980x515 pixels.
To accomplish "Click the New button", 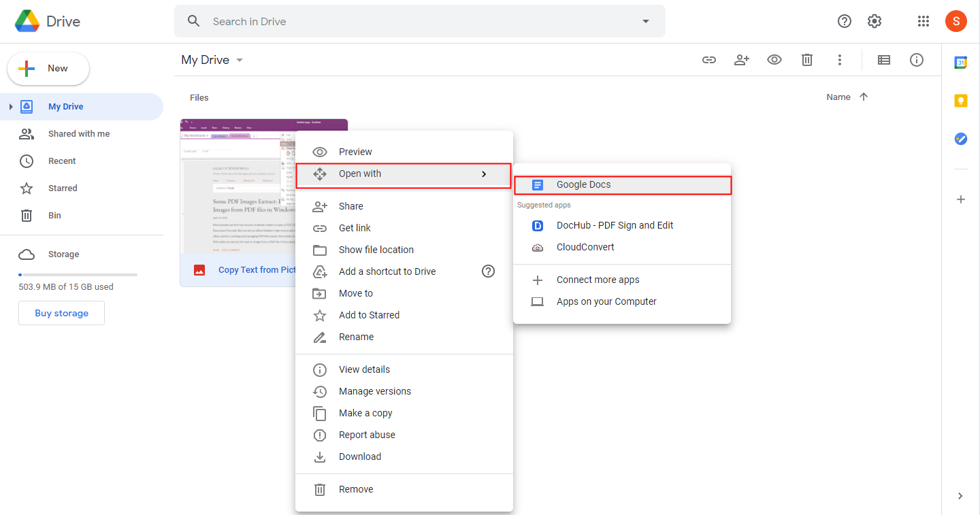I will coord(48,69).
